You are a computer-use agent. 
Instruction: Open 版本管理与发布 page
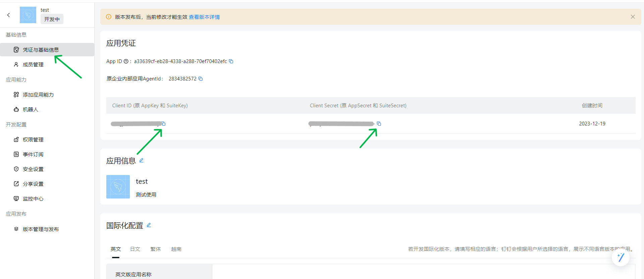point(41,229)
